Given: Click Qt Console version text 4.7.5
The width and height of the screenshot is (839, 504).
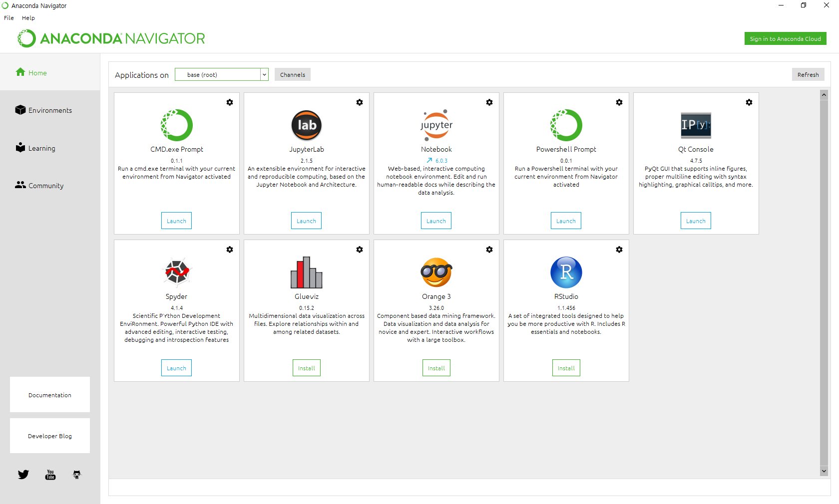Looking at the screenshot, I should 696,161.
